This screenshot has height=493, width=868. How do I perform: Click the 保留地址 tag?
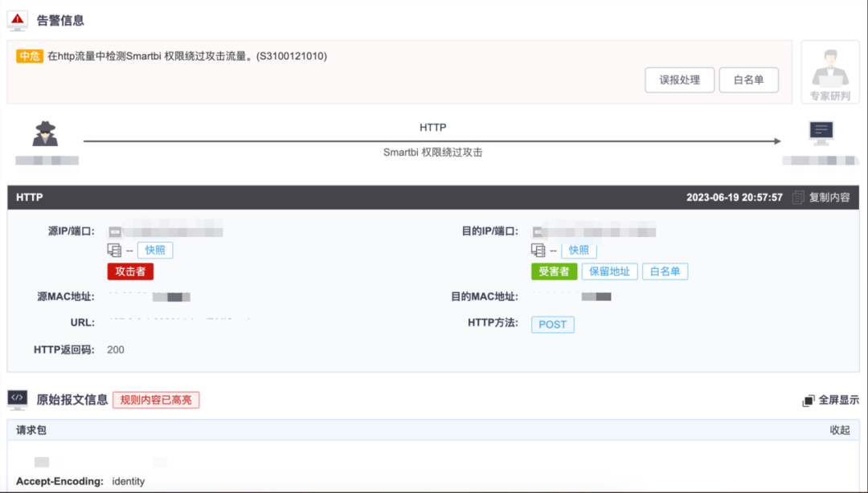point(609,271)
